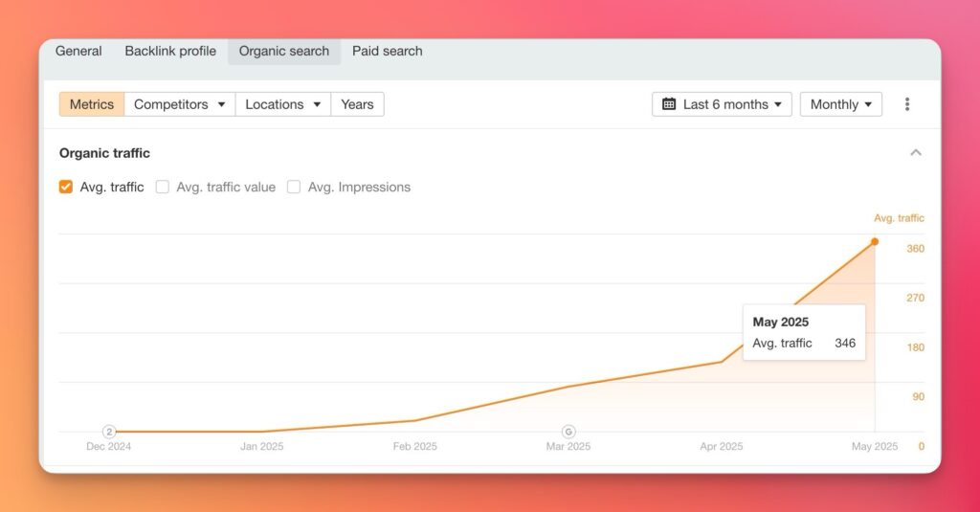Go to the Backlink profile tab
The image size is (980, 512).
click(x=170, y=52)
